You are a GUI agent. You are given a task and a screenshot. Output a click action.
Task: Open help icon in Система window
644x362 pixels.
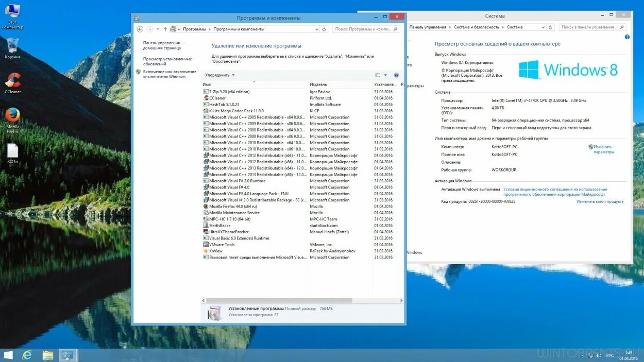tap(627, 37)
